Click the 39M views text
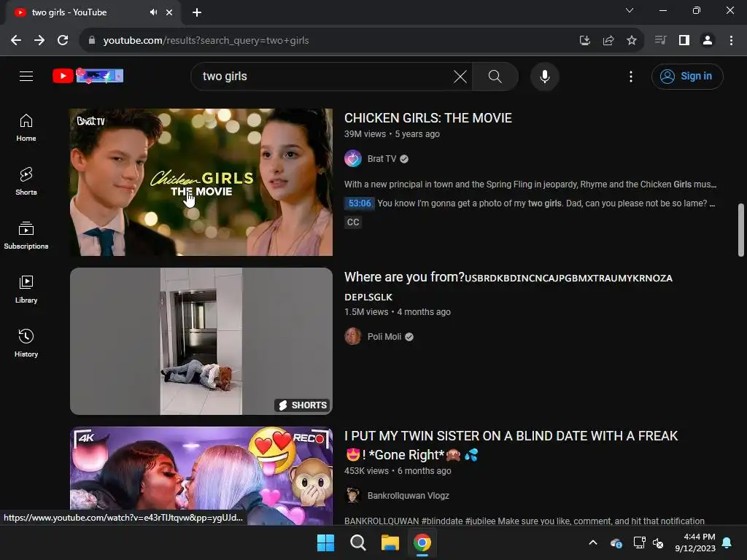The image size is (747, 560). tap(365, 134)
